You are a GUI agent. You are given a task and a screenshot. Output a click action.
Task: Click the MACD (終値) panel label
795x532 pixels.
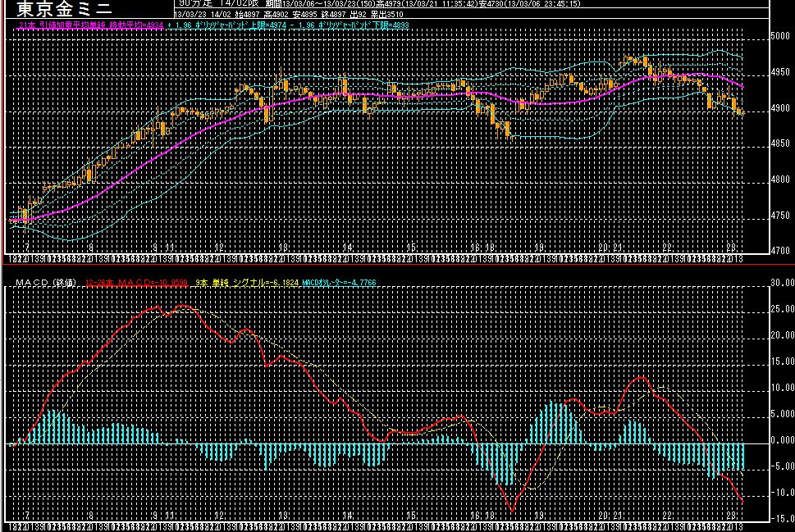click(46, 283)
